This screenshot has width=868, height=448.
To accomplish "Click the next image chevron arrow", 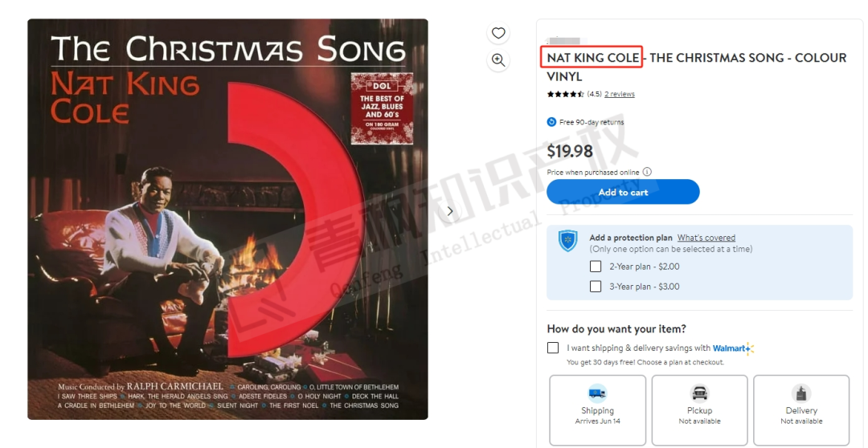I will (450, 211).
